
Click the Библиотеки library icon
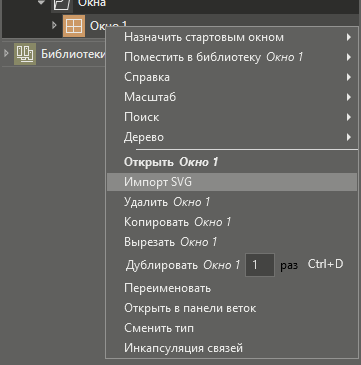point(25,54)
